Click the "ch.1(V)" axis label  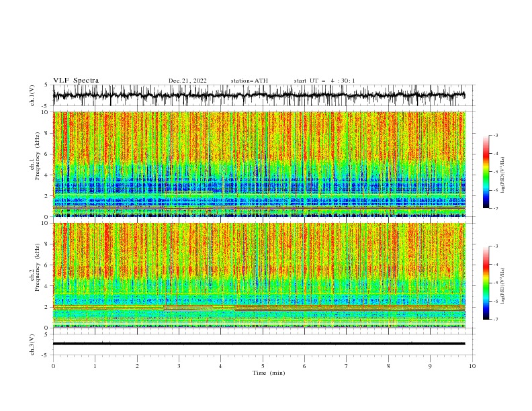point(32,95)
